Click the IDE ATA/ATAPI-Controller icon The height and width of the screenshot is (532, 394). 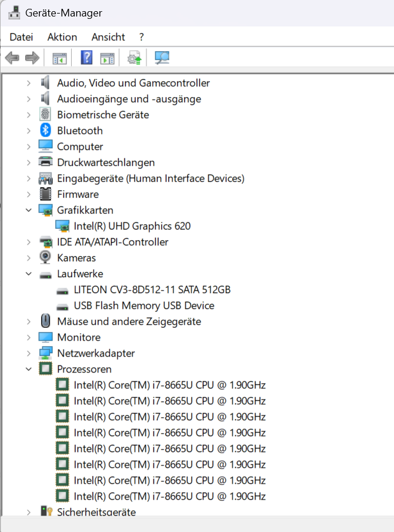[46, 241]
